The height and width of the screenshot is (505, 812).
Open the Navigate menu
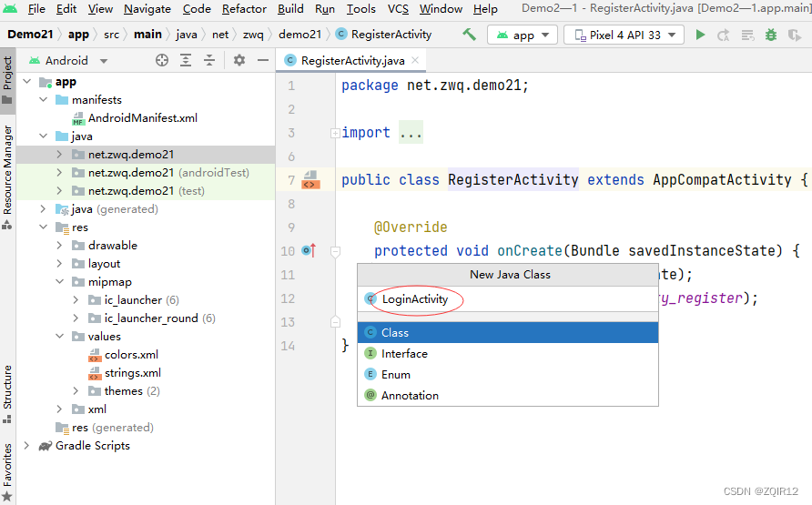coord(147,9)
